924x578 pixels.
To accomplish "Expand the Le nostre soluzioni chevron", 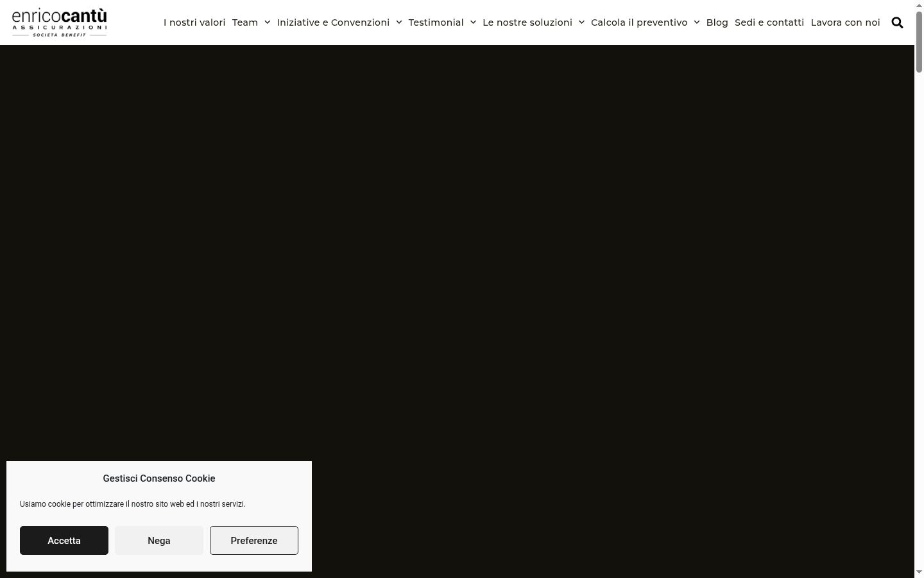I will point(581,22).
